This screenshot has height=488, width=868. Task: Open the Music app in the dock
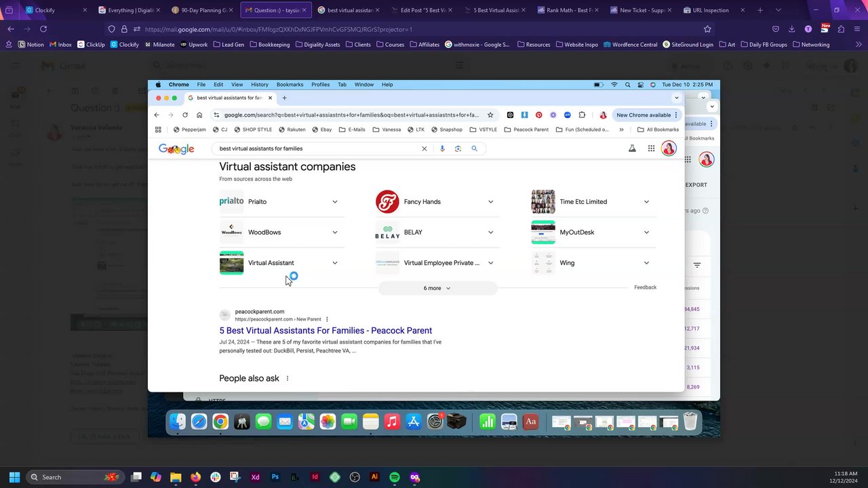(x=392, y=422)
